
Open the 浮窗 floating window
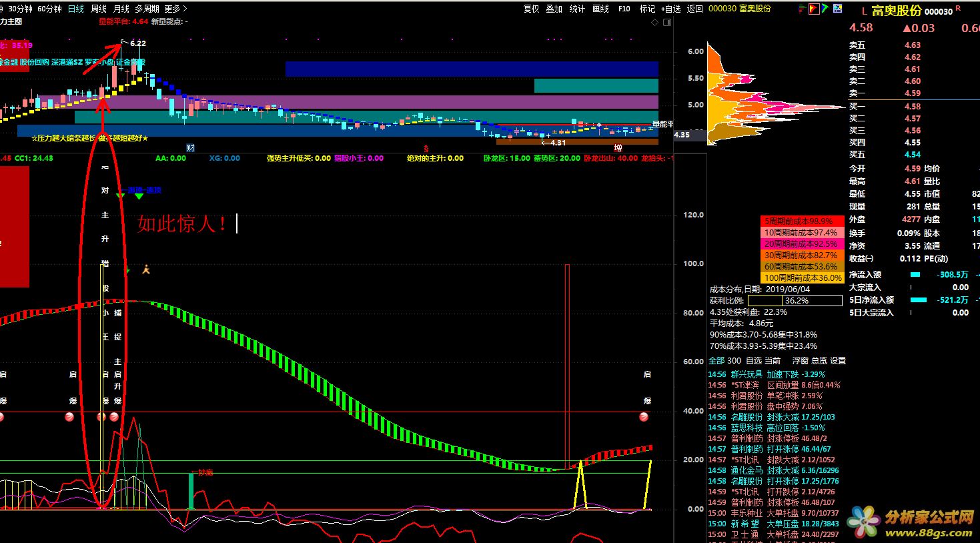799,360
